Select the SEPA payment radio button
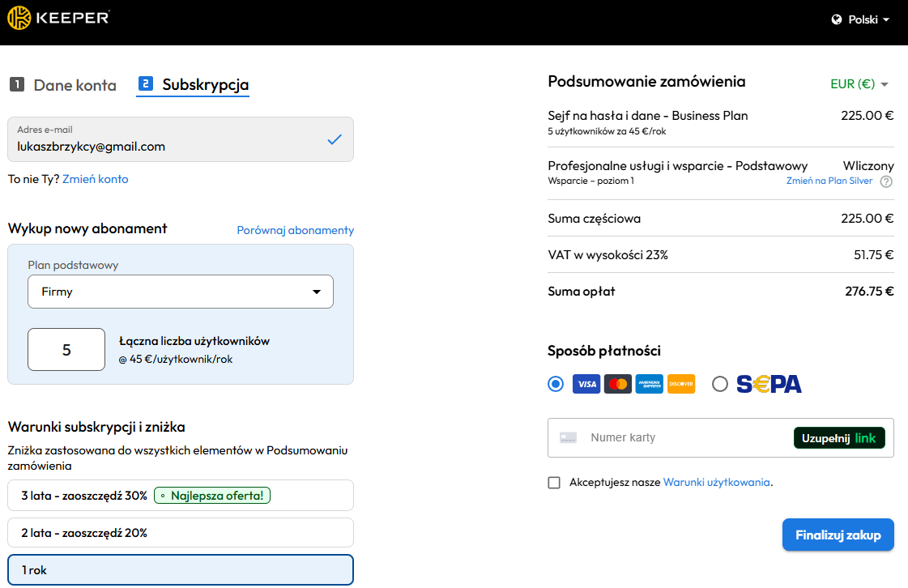Viewport: 908px width, 588px height. coord(720,384)
